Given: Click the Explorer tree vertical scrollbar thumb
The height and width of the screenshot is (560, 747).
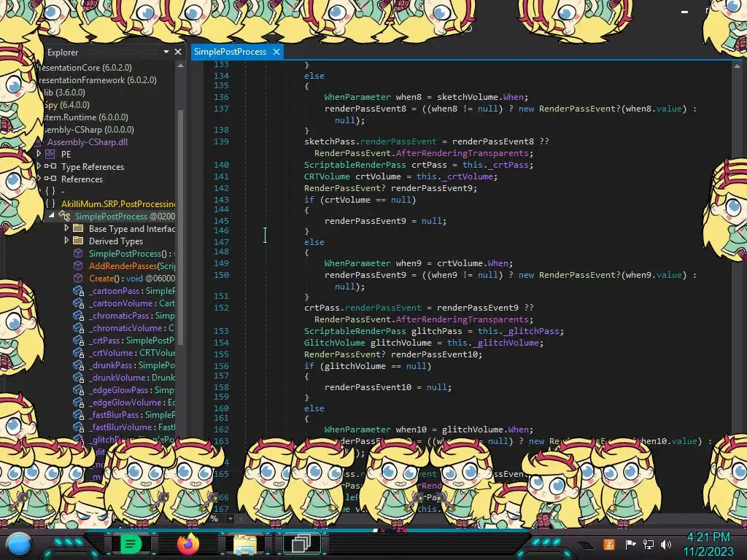Looking at the screenshot, I should pyautogui.click(x=181, y=226).
